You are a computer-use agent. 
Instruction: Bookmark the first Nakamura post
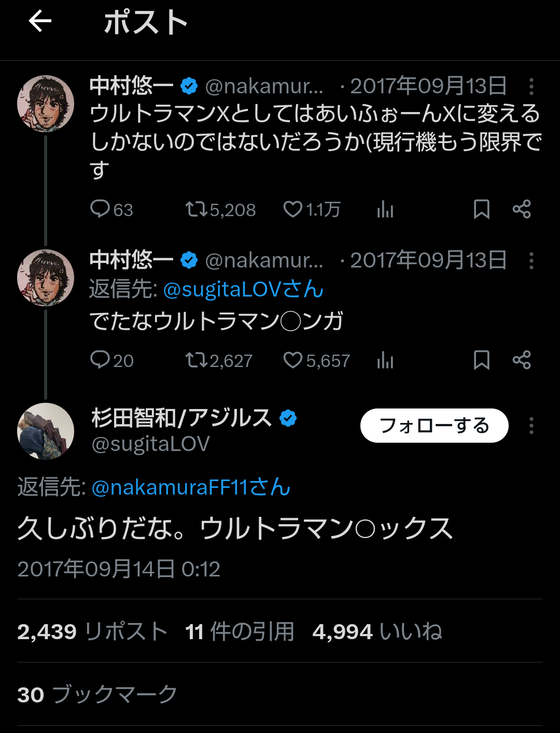click(482, 209)
